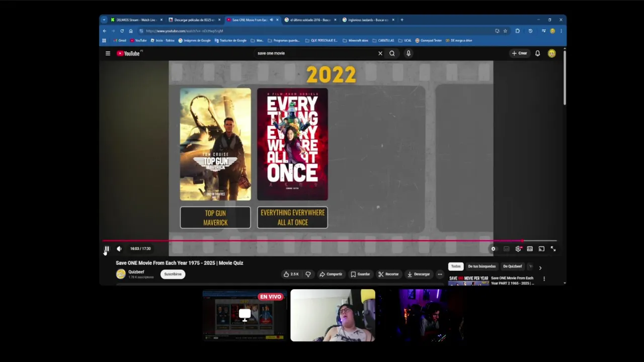Image resolution: width=644 pixels, height=362 pixels.
Task: Open the browser extensions puzzle icon
Action: (517, 31)
